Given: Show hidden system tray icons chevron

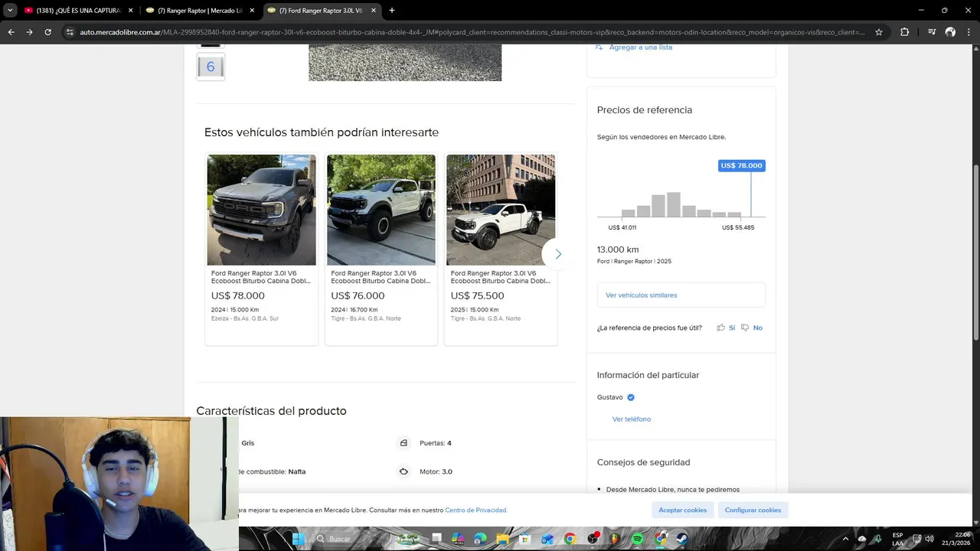Looking at the screenshot, I should pos(845,539).
